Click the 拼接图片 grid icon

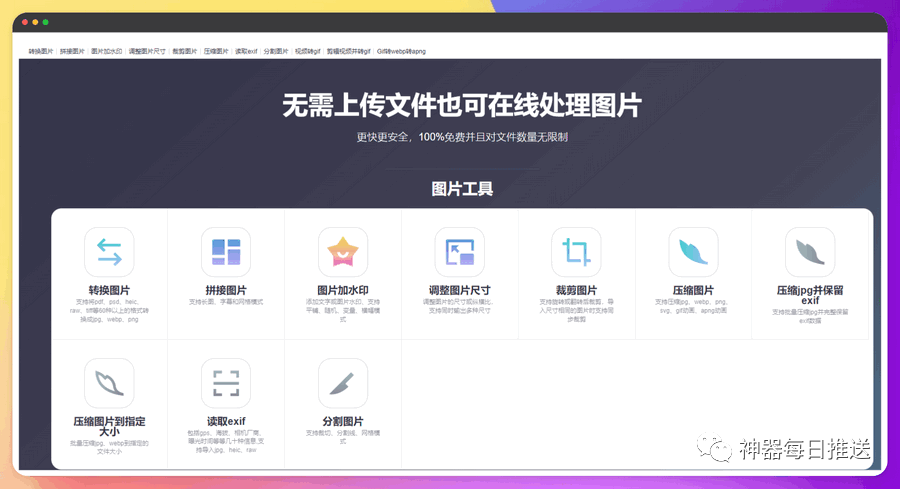226,252
